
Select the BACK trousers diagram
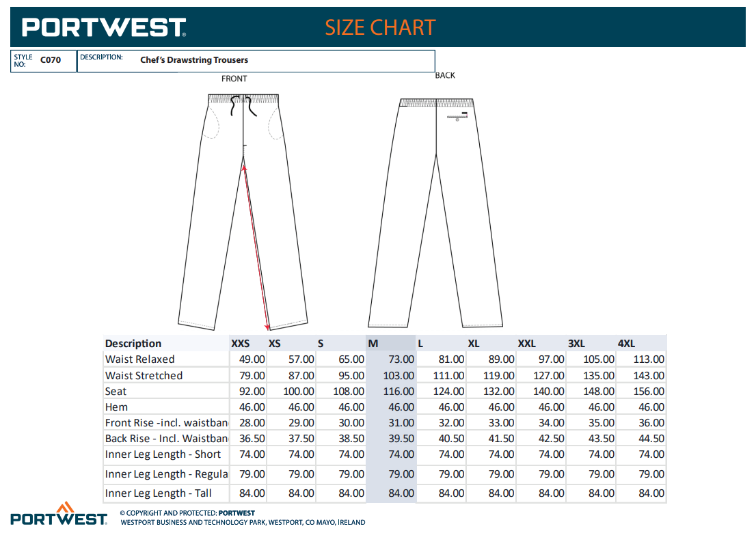435,213
